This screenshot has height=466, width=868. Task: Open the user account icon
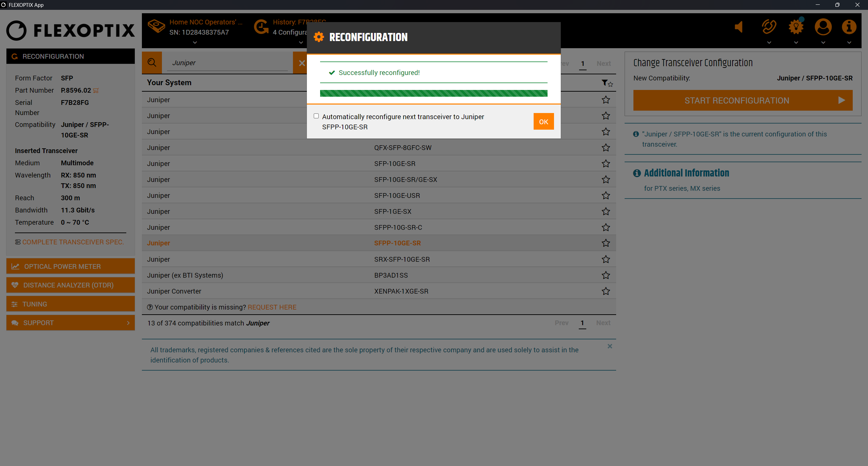(823, 27)
